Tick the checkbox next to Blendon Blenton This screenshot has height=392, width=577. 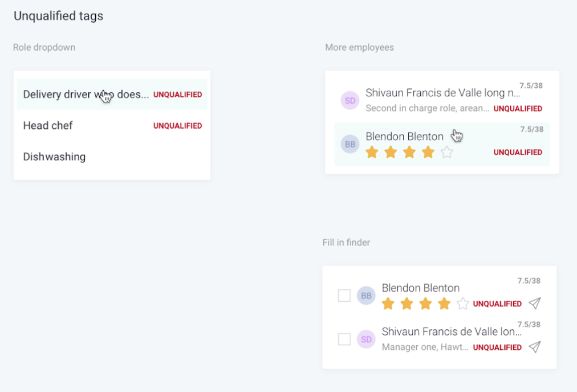[344, 295]
